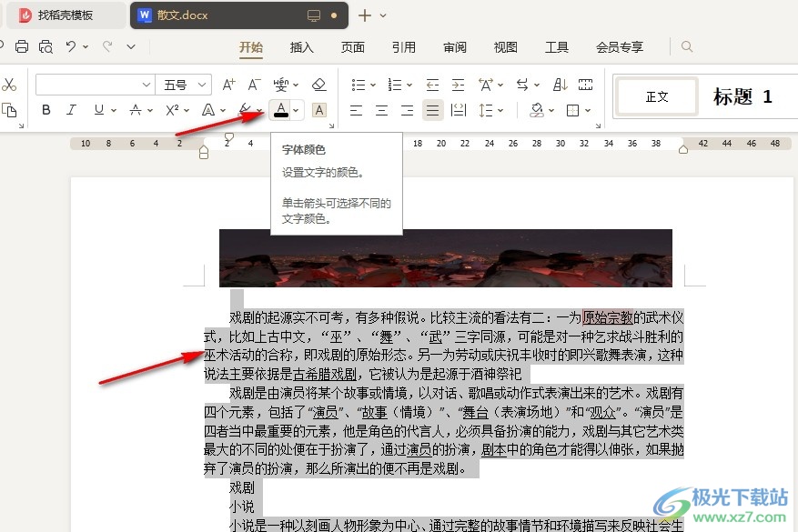Switch to the 审阅 ribbon tab

[455, 47]
